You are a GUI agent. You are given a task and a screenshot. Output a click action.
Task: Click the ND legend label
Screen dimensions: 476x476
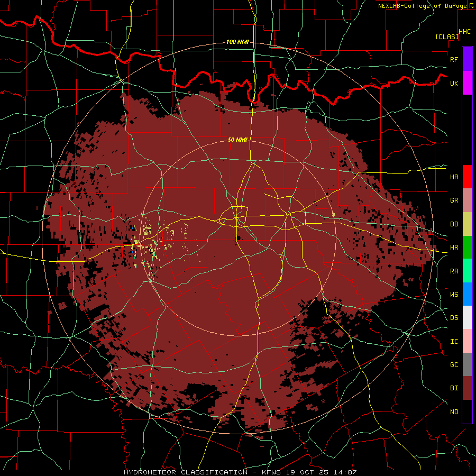click(x=454, y=412)
